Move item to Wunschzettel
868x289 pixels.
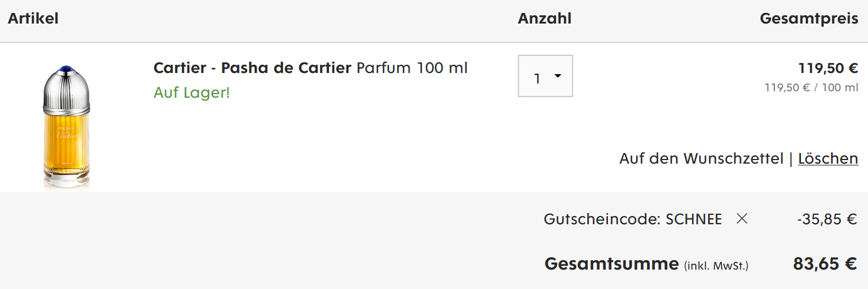pyautogui.click(x=701, y=158)
